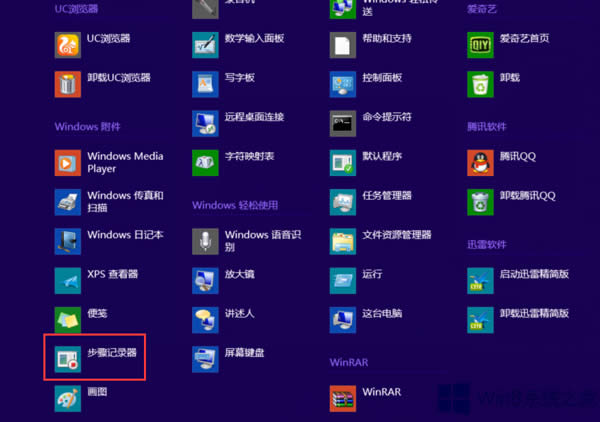600x422 pixels.
Task: Open the 帮助和支持 icon
Action: click(343, 45)
